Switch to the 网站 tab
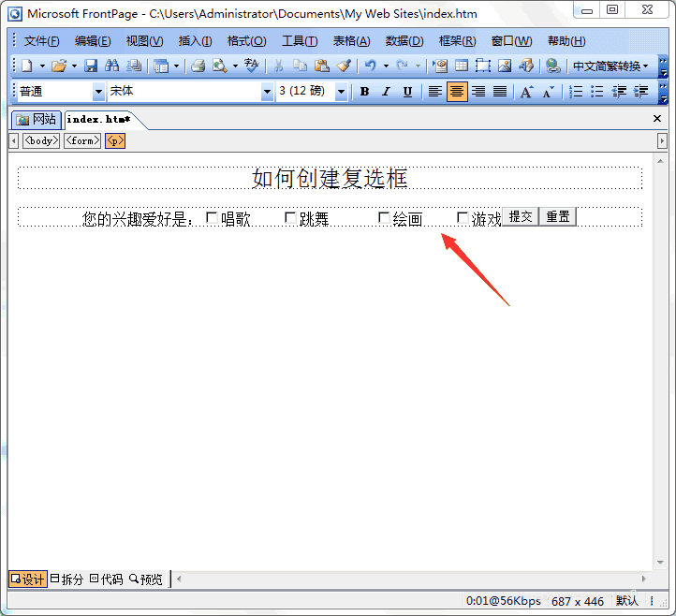The height and width of the screenshot is (616, 676). coord(37,120)
